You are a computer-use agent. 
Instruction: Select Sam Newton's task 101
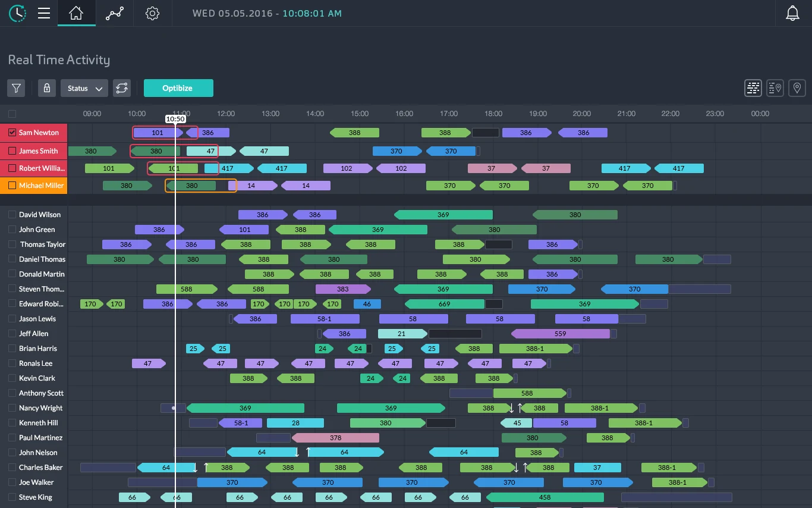(158, 133)
